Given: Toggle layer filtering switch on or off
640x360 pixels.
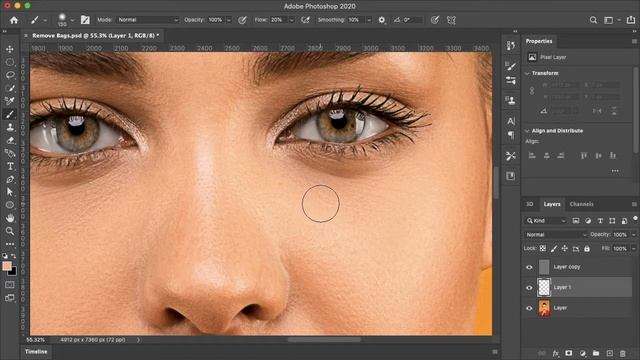Looking at the screenshot, I should coord(635,219).
